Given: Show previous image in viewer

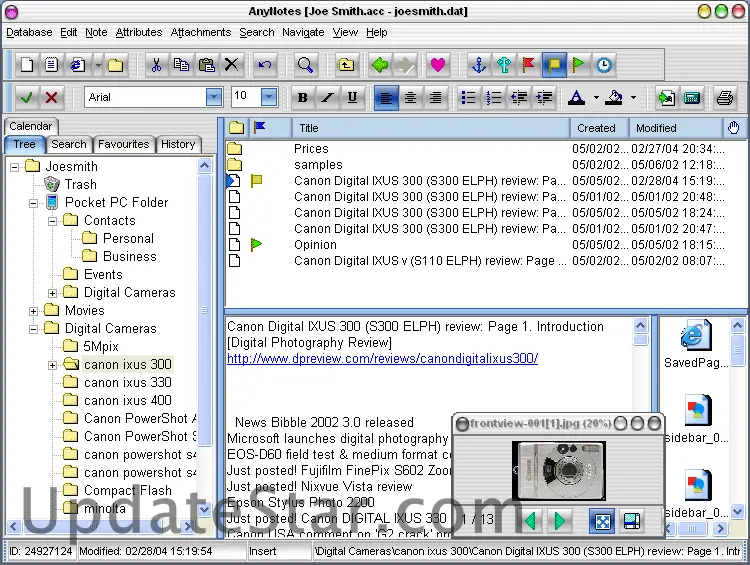Looking at the screenshot, I should [x=530, y=521].
